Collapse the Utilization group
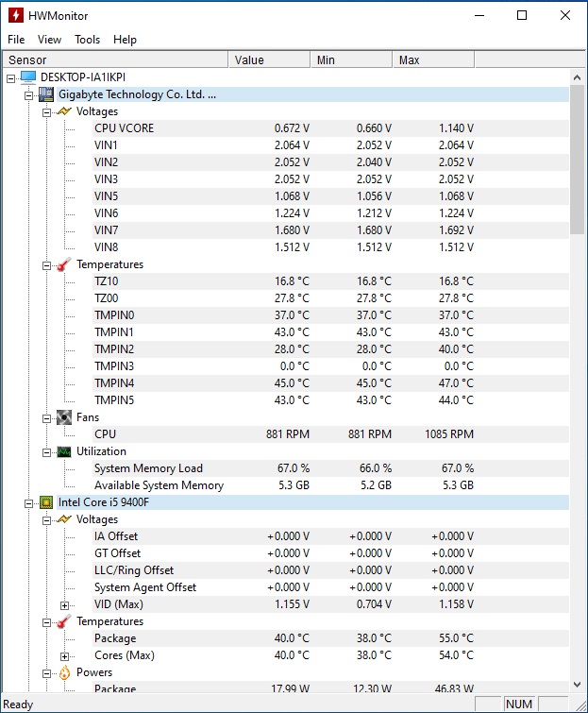The image size is (588, 713). point(46,452)
